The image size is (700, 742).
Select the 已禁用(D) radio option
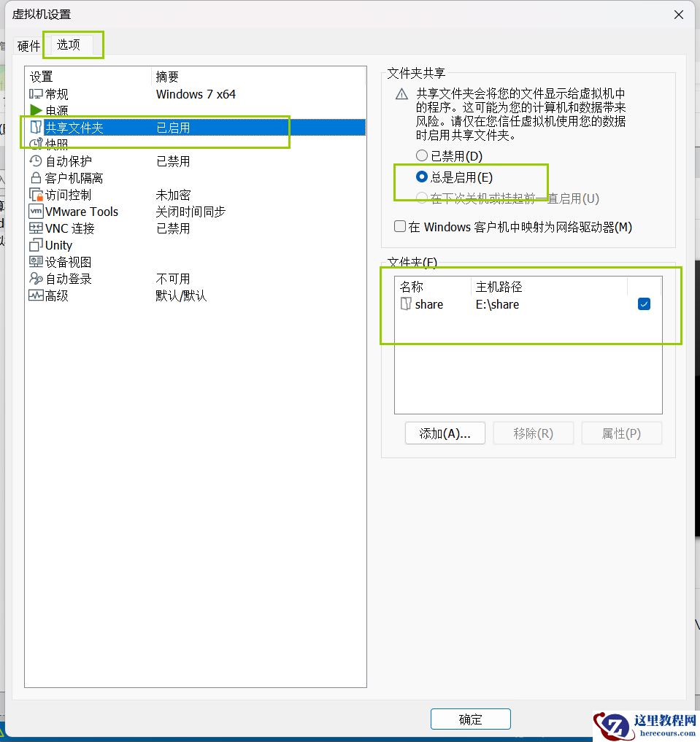(422, 155)
